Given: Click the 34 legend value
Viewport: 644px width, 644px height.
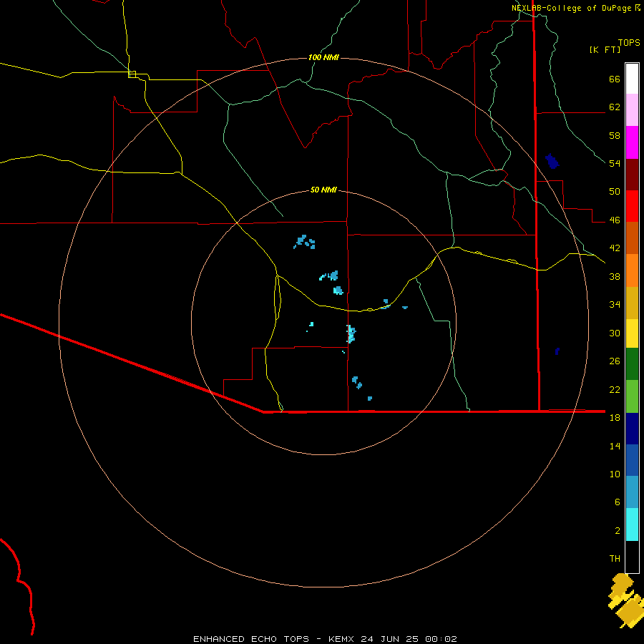Looking at the screenshot, I should click(x=615, y=305).
